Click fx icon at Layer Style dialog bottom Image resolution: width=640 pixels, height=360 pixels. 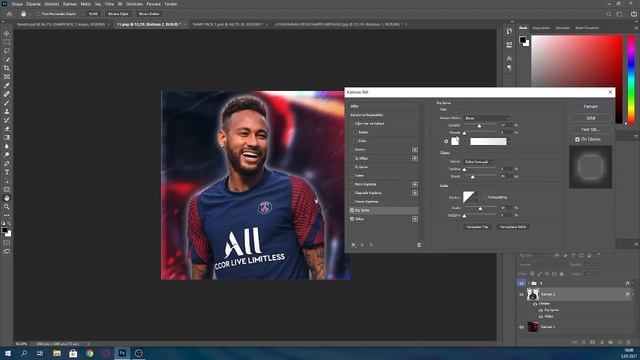click(x=353, y=245)
